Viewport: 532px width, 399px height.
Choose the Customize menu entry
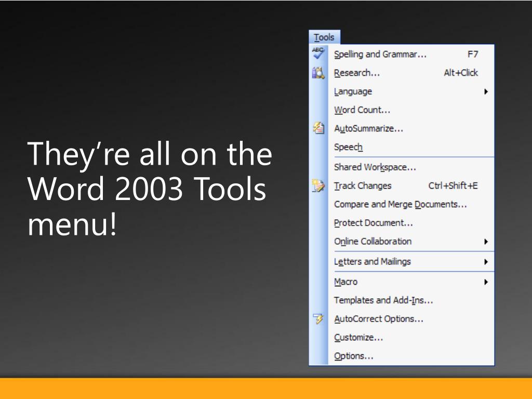pyautogui.click(x=411, y=337)
